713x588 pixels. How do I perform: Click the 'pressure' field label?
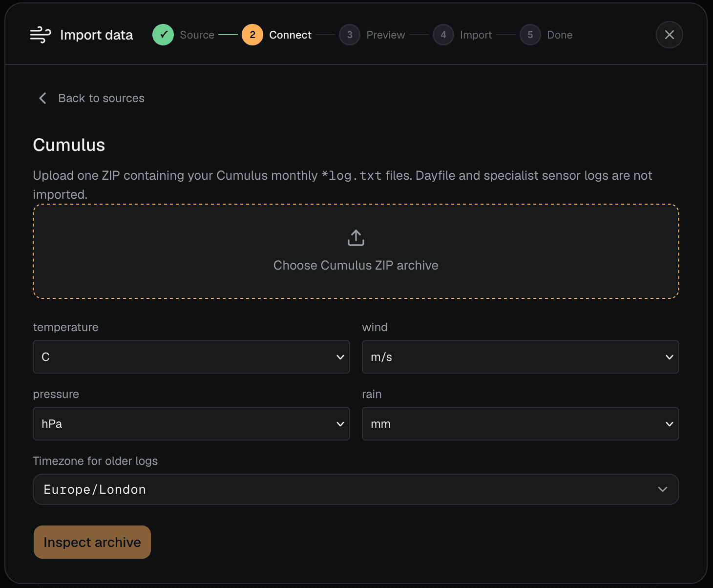(56, 394)
